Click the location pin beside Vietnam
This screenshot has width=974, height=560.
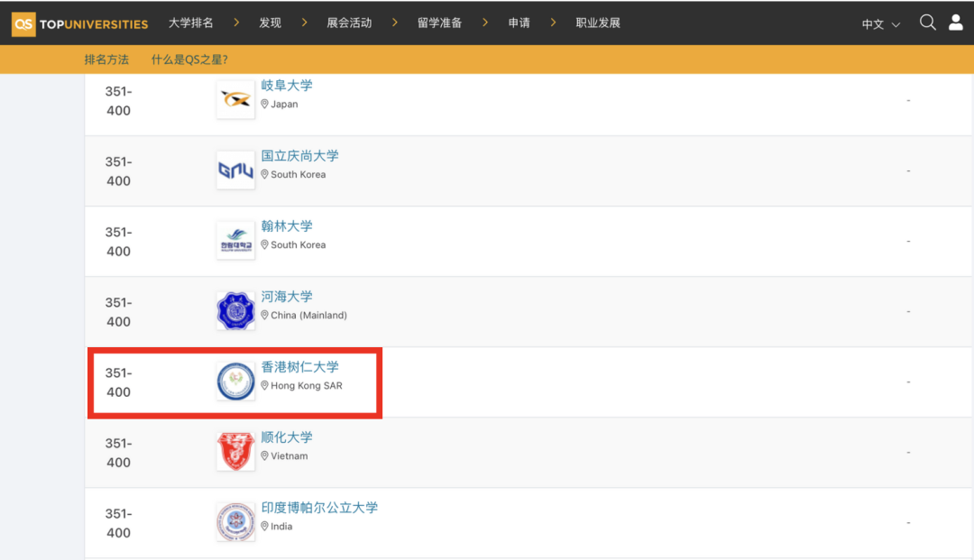pyautogui.click(x=264, y=456)
